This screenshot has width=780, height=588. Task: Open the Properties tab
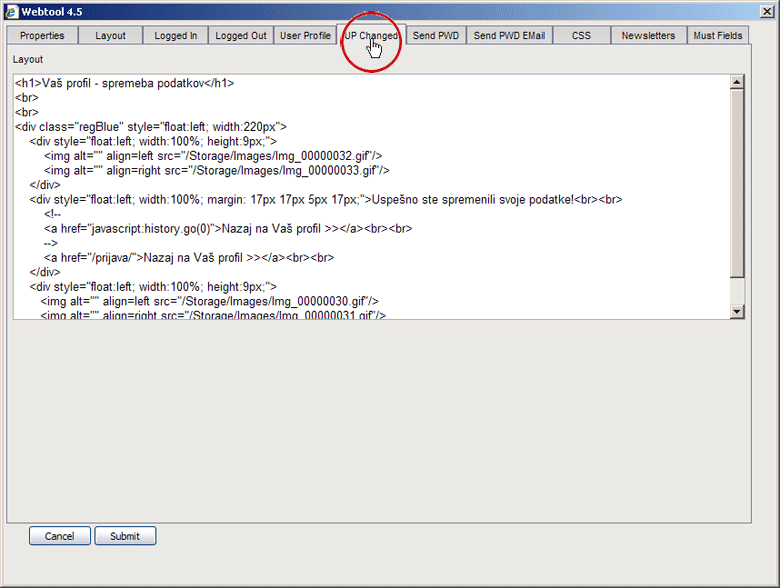[x=42, y=36]
